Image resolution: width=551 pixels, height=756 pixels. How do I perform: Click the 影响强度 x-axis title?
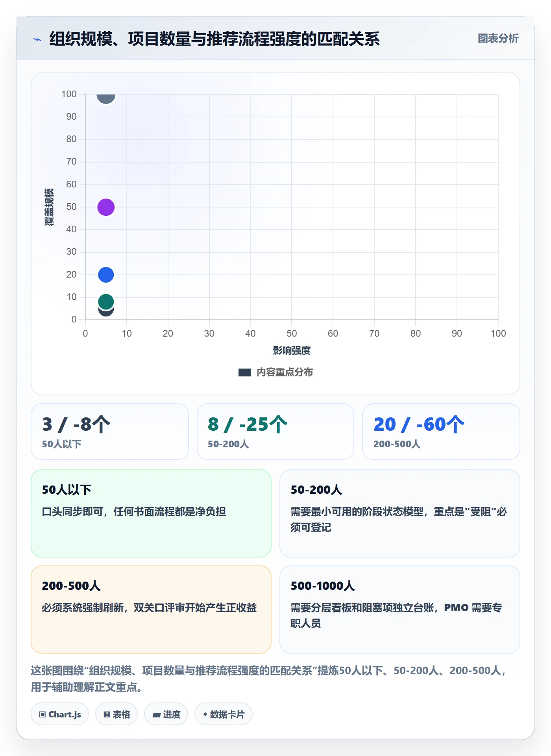292,350
